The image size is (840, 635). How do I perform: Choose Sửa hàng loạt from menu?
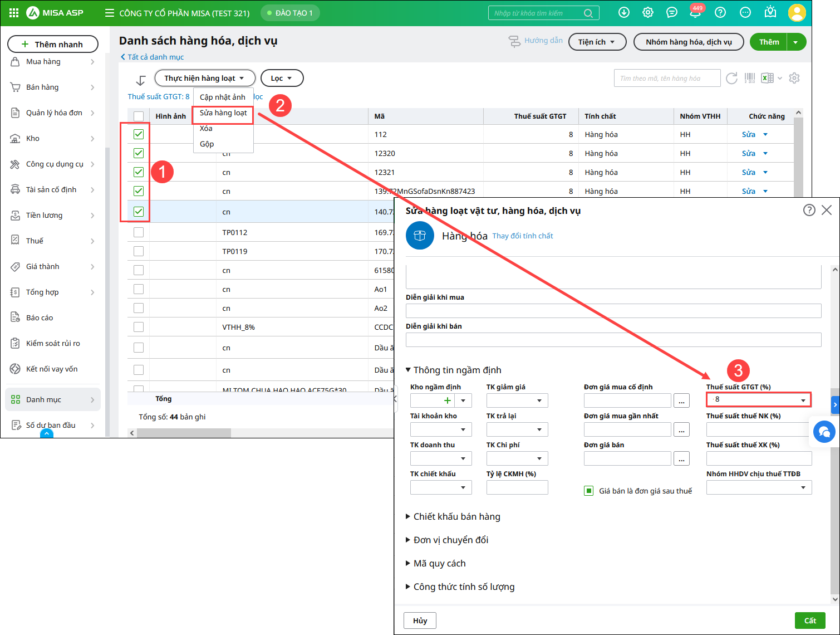point(223,113)
